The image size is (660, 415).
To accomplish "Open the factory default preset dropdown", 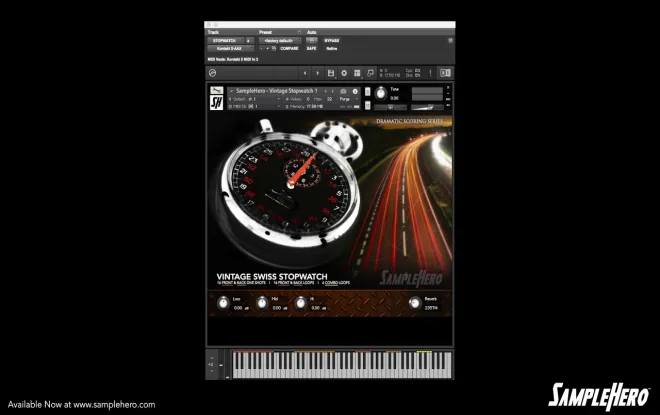I will 280,40.
